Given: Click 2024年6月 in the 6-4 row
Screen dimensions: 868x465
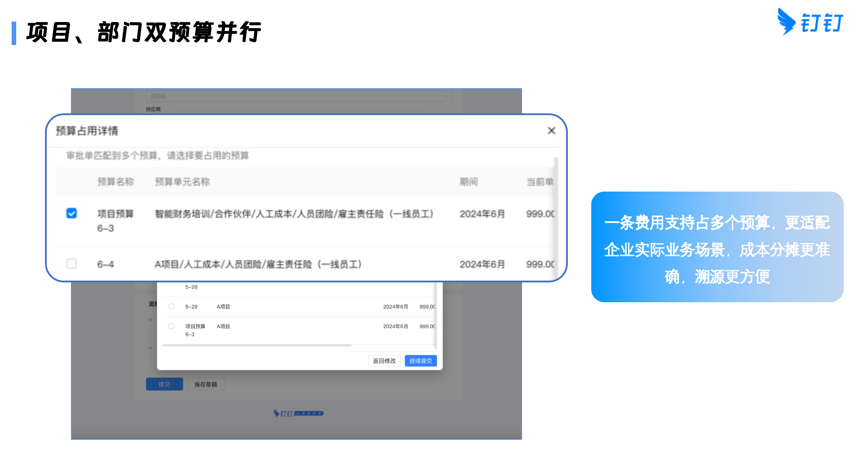Looking at the screenshot, I should click(x=482, y=264).
